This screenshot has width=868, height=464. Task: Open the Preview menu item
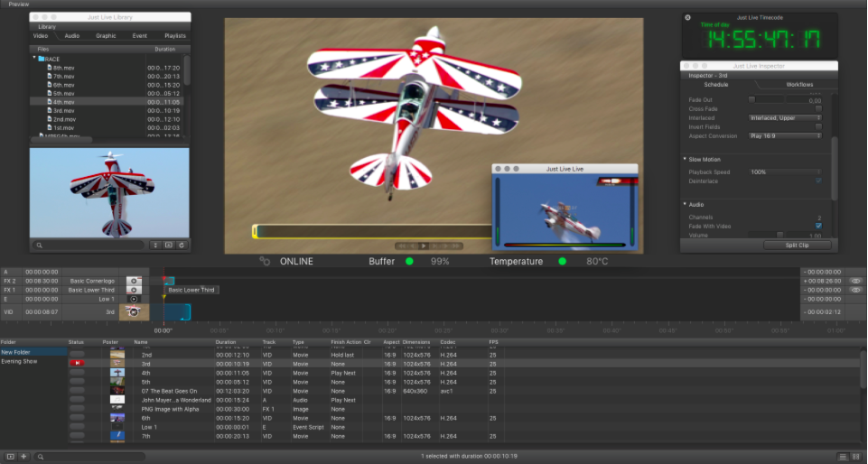(x=19, y=4)
